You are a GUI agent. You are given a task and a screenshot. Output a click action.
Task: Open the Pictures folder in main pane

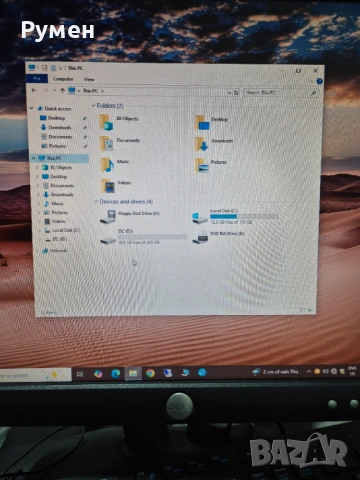[202, 166]
